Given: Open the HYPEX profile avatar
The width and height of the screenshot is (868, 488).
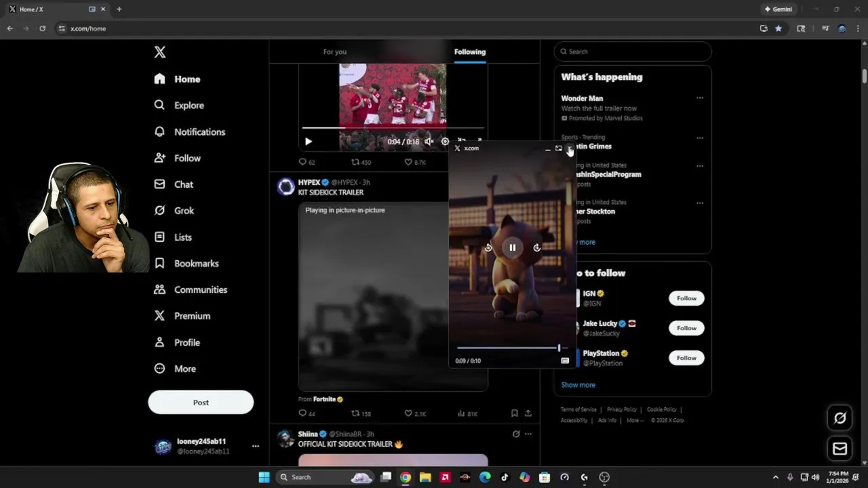Looking at the screenshot, I should click(x=286, y=186).
